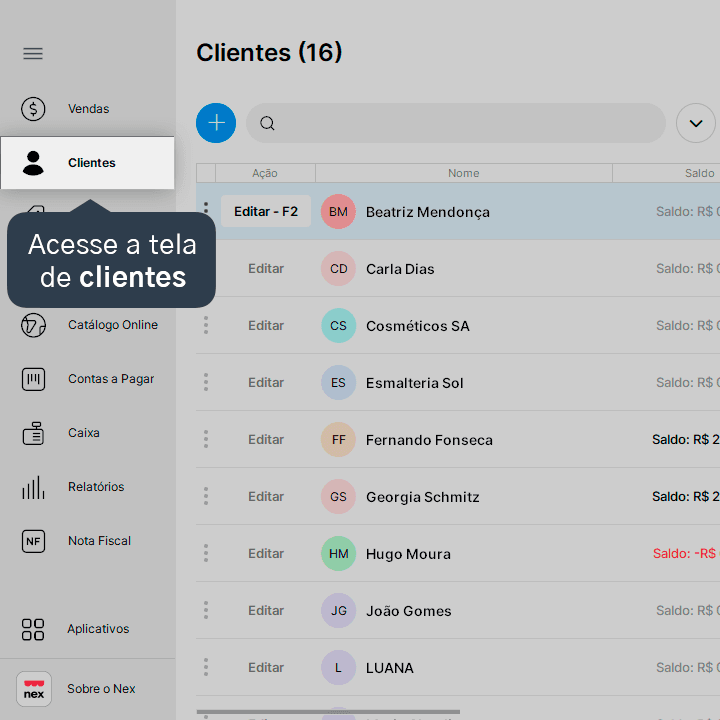Viewport: 720px width, 720px height.
Task: Click the HM avatar of Hugo Moura
Action: (338, 553)
